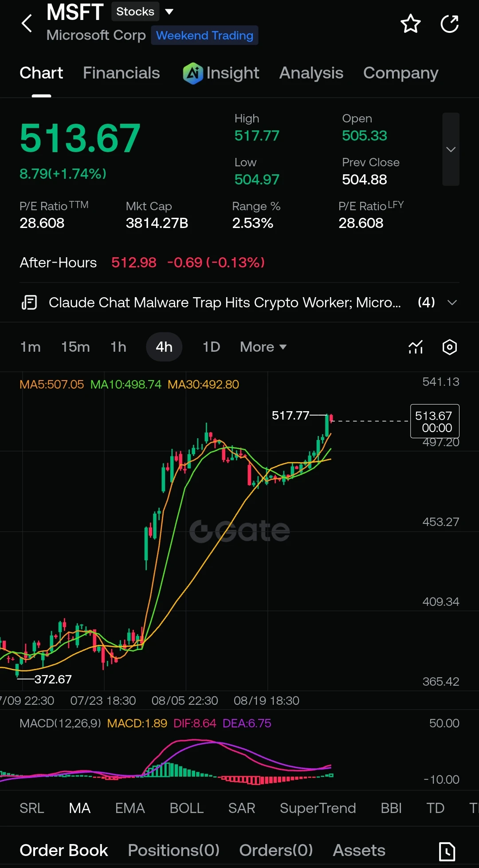Viewport: 479px width, 868px height.
Task: Open chart indicators icon
Action: point(416,347)
